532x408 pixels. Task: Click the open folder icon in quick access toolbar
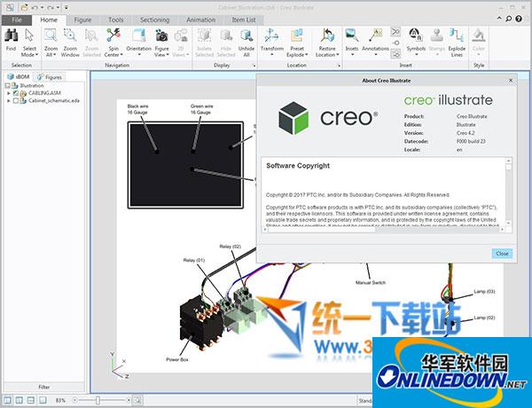(x=24, y=7)
